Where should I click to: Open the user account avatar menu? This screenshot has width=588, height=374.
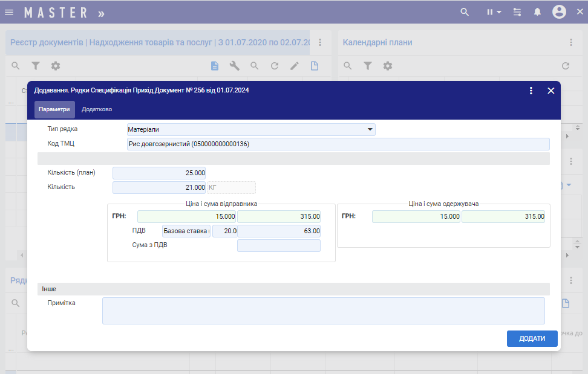point(559,12)
